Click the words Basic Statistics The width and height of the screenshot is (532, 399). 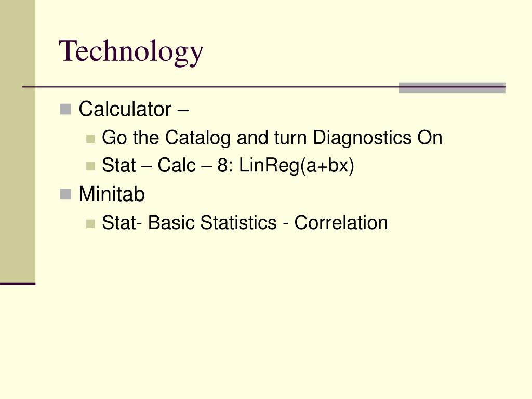coord(212,222)
